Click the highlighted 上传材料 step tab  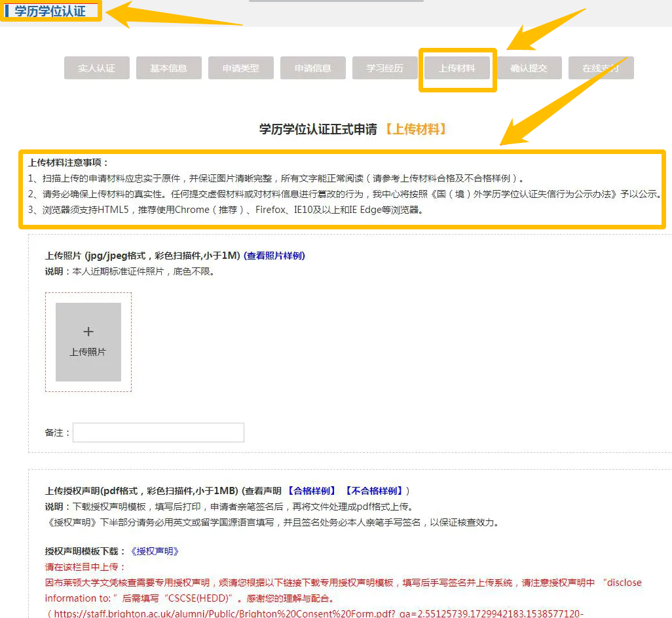click(457, 68)
